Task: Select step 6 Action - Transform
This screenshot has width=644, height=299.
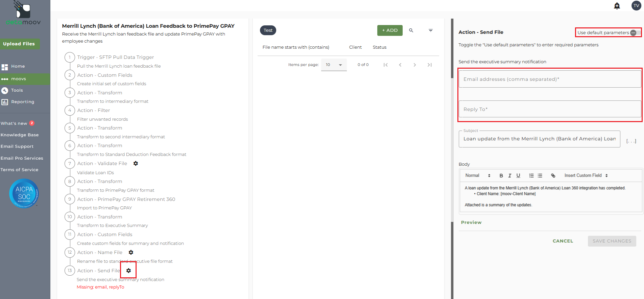Action: [100, 145]
